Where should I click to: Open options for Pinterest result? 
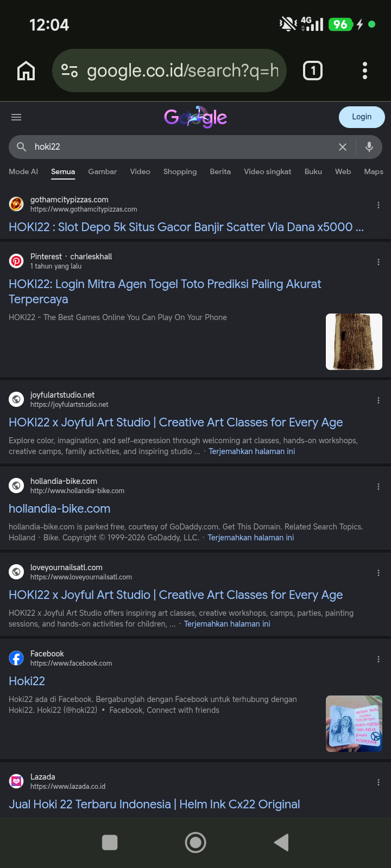[379, 262]
